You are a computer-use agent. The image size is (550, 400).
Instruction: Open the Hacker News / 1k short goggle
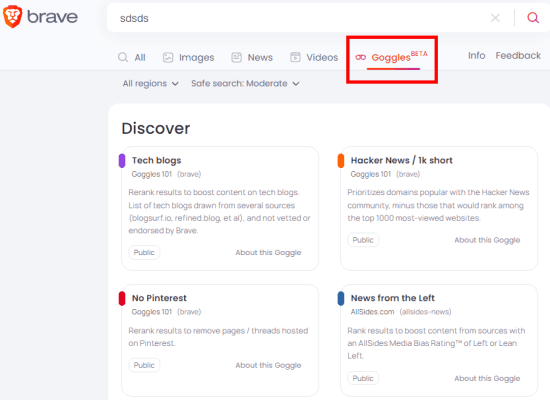[x=402, y=160]
